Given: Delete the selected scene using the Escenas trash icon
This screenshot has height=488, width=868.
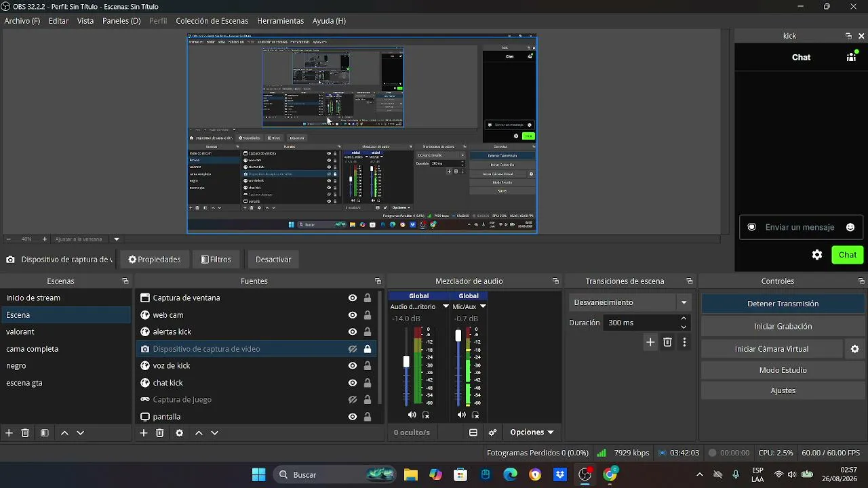Looking at the screenshot, I should 25,432.
